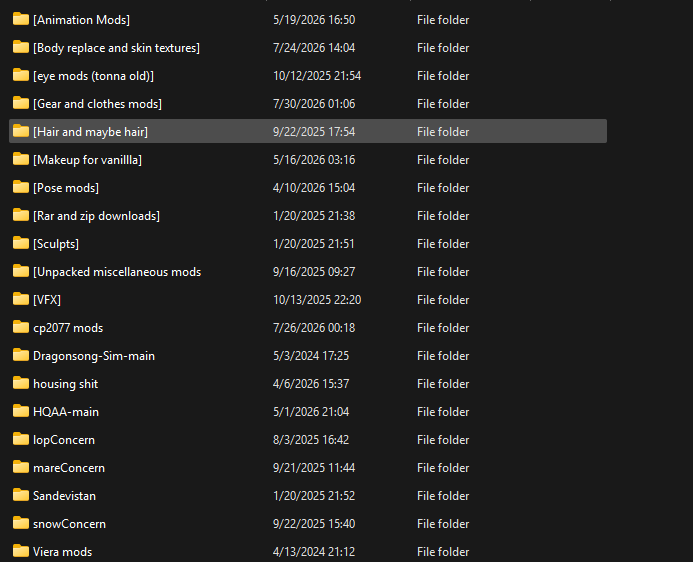Select '[eye mods (tonna old)]' name

(x=93, y=76)
